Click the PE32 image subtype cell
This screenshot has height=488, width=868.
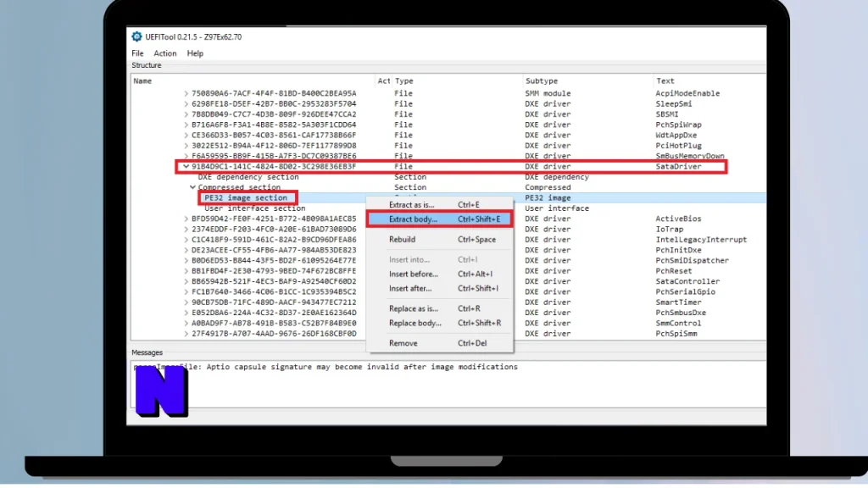pyautogui.click(x=548, y=198)
